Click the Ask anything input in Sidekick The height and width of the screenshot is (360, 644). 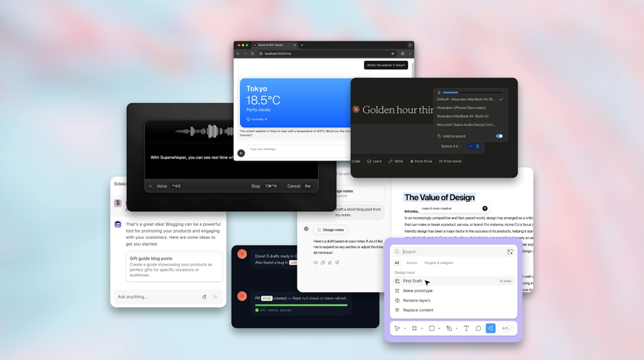click(168, 297)
